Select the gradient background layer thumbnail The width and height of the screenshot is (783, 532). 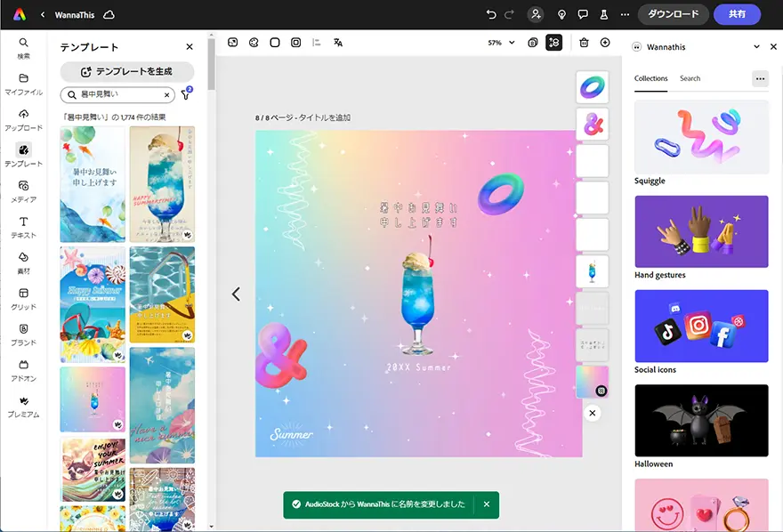pyautogui.click(x=593, y=382)
